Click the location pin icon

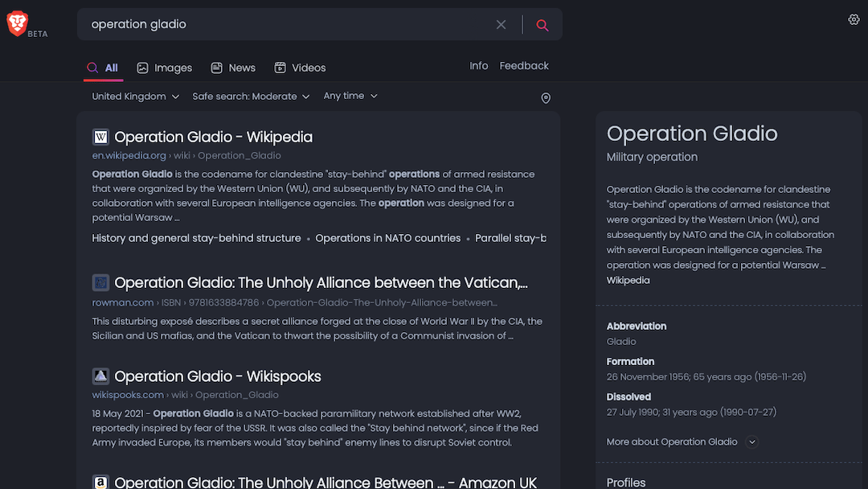pyautogui.click(x=546, y=98)
